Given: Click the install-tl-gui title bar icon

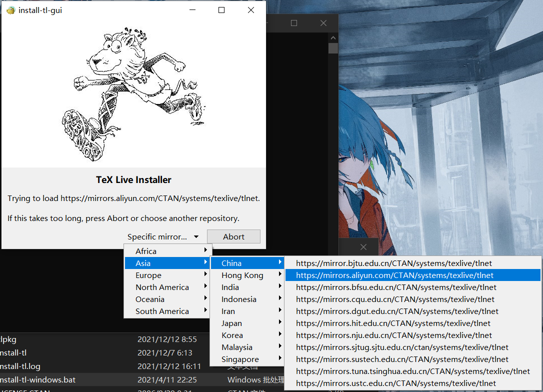Looking at the screenshot, I should point(10,10).
